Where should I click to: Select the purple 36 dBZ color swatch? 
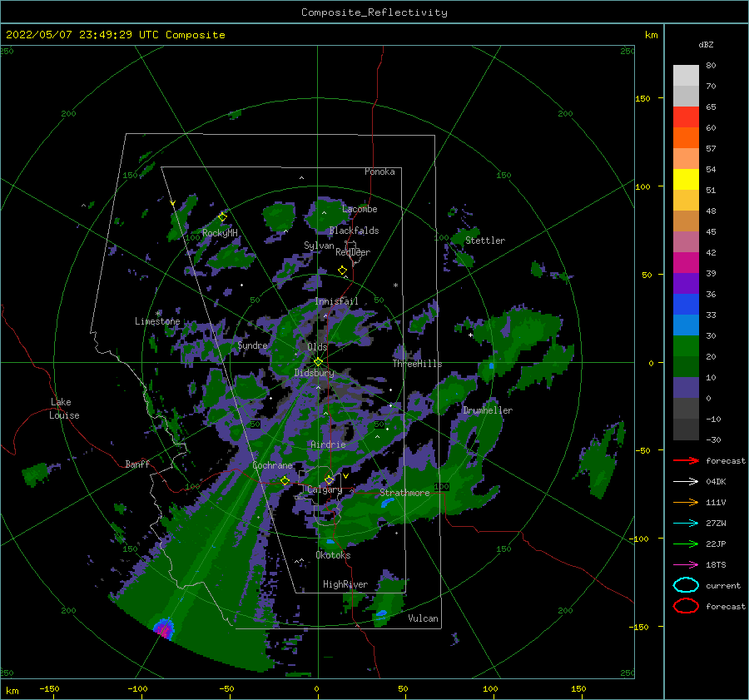tap(686, 284)
